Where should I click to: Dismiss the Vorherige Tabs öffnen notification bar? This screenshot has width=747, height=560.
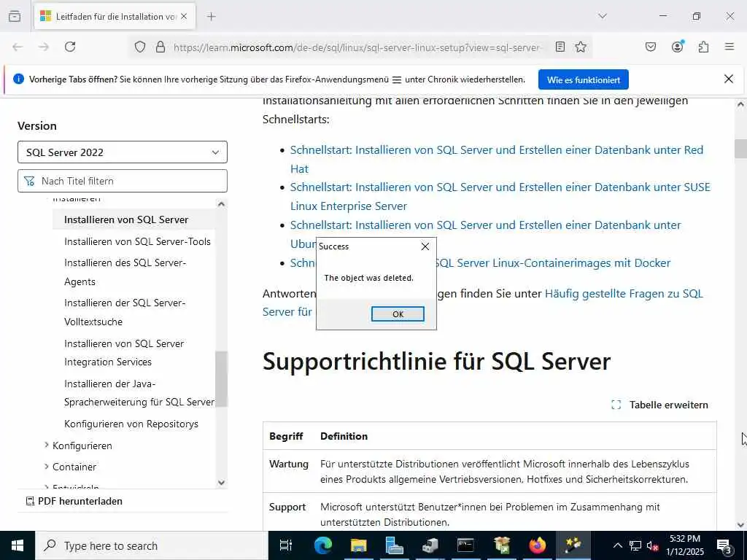(729, 79)
